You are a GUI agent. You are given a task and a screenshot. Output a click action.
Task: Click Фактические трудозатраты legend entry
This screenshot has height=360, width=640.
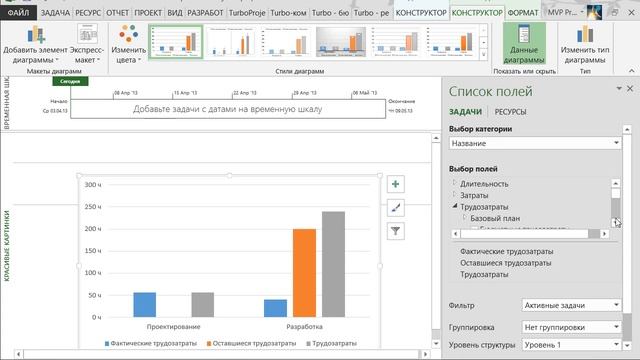pyautogui.click(x=151, y=343)
